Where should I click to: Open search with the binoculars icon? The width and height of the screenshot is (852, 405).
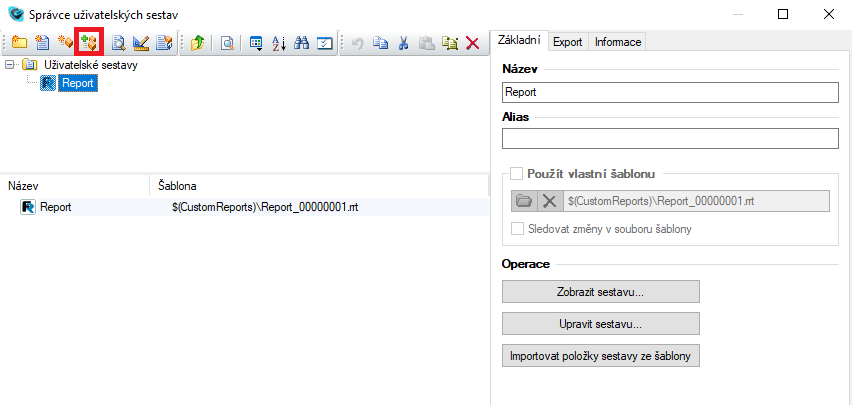point(302,43)
